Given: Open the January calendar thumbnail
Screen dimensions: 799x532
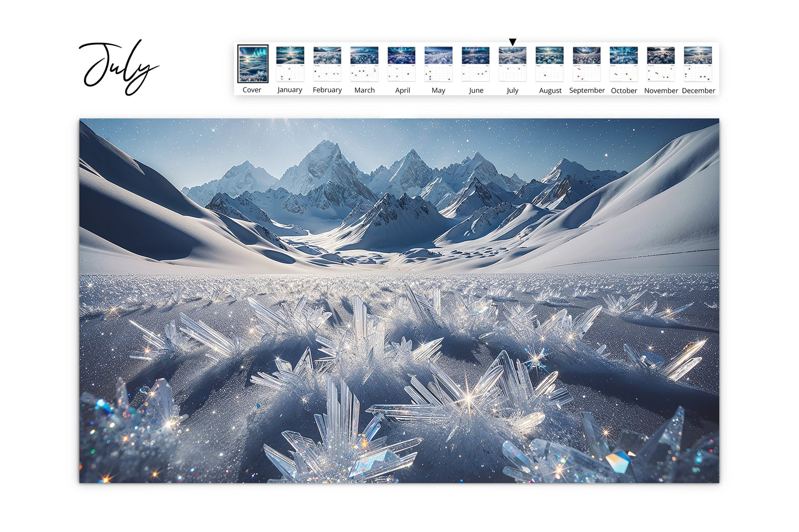Looking at the screenshot, I should (290, 64).
